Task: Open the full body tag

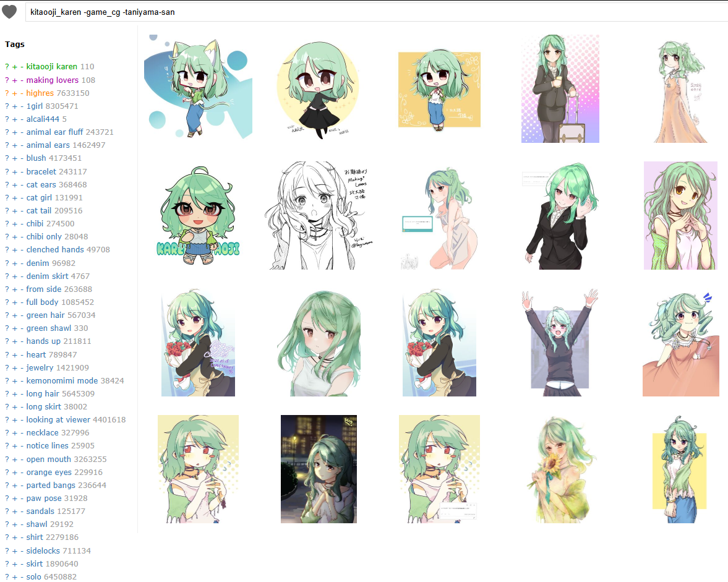Action: [x=42, y=302]
